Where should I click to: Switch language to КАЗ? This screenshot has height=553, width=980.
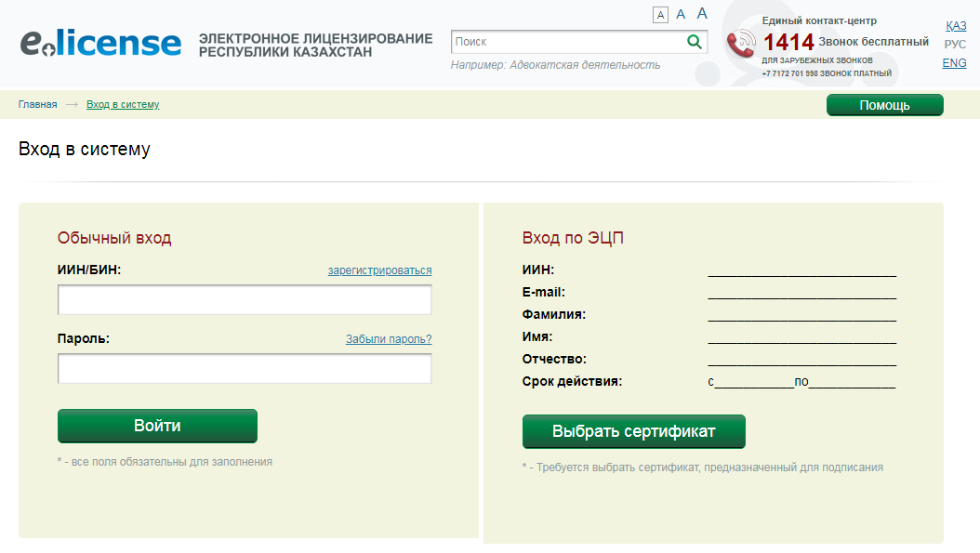[955, 26]
